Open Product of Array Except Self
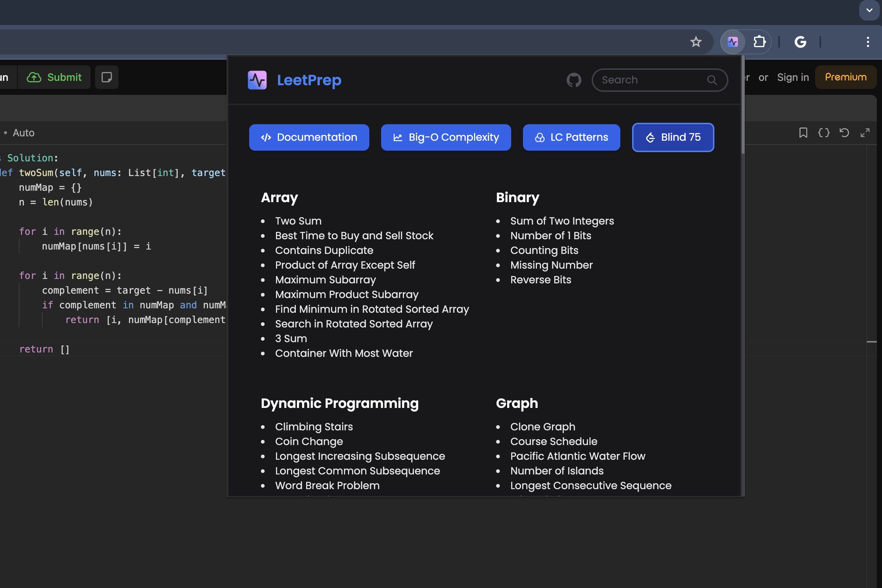This screenshot has width=882, height=588. coord(345,265)
